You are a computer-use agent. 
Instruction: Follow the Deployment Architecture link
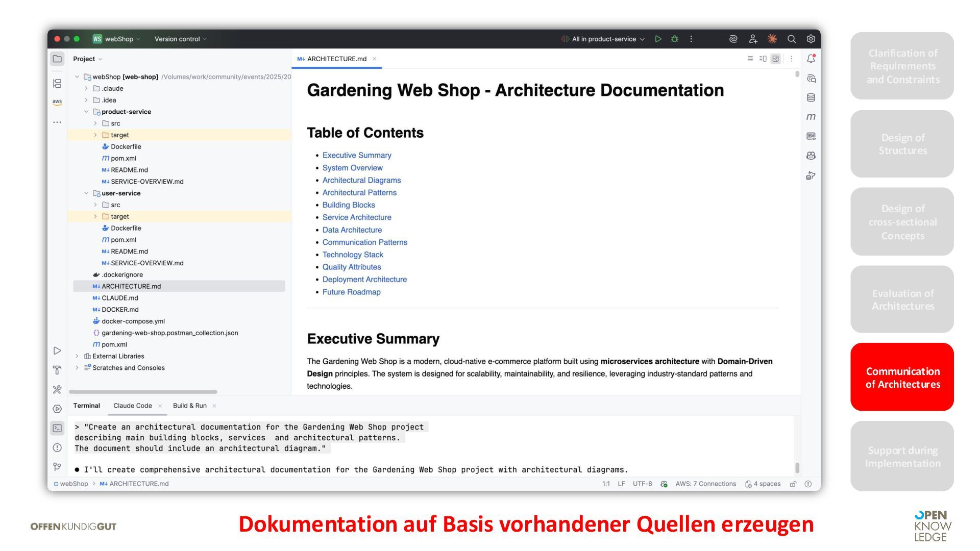[364, 280]
